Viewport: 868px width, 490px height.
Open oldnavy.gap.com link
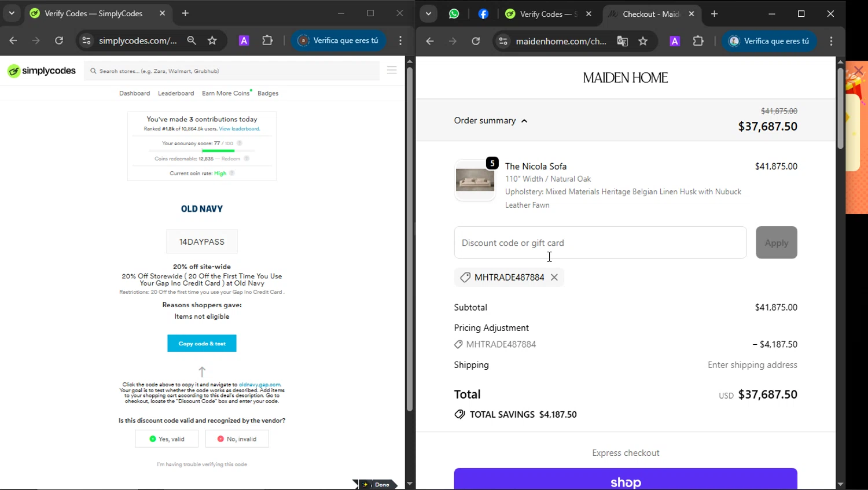(260, 385)
